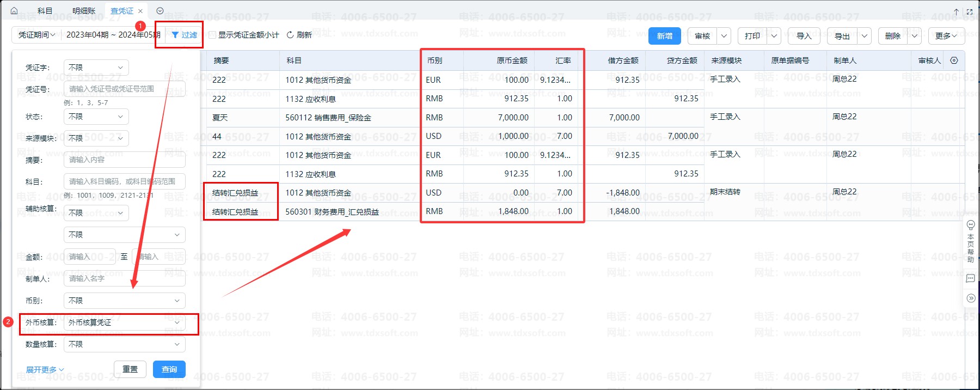
Task: Switch to the 科目 tab
Action: [x=45, y=11]
